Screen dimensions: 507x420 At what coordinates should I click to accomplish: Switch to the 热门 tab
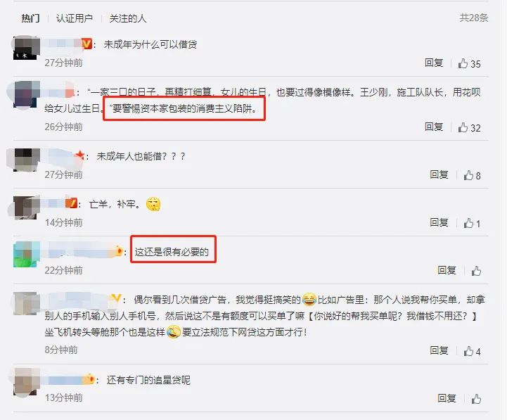coord(30,18)
